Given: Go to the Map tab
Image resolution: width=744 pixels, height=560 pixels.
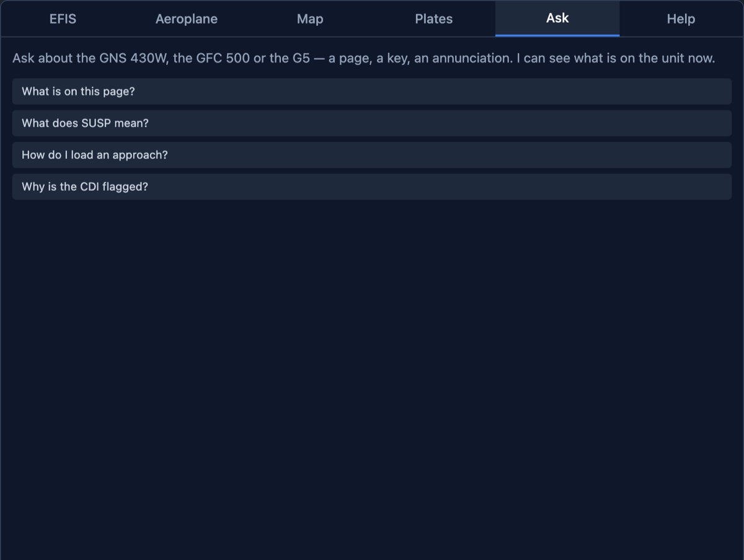Looking at the screenshot, I should tap(310, 19).
